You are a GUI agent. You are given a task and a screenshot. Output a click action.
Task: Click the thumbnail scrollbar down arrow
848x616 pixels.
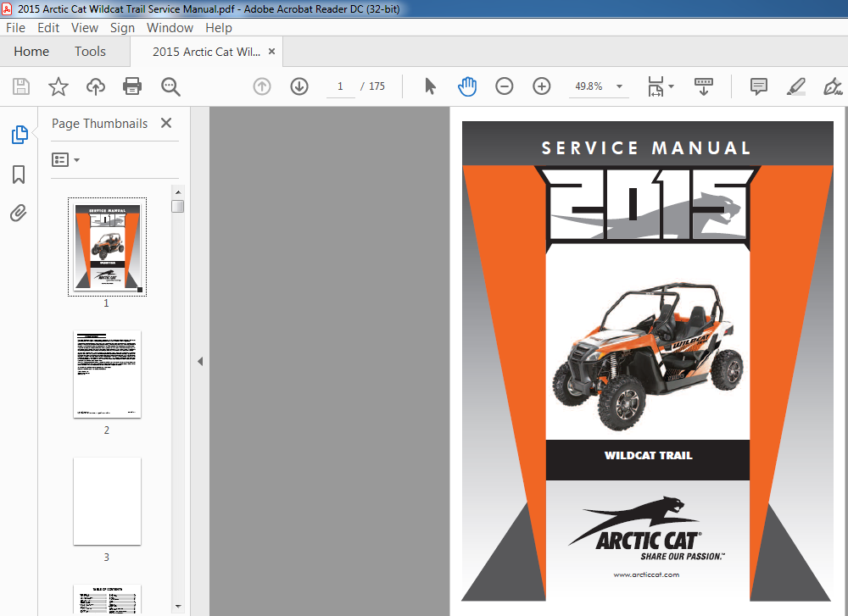point(178,607)
